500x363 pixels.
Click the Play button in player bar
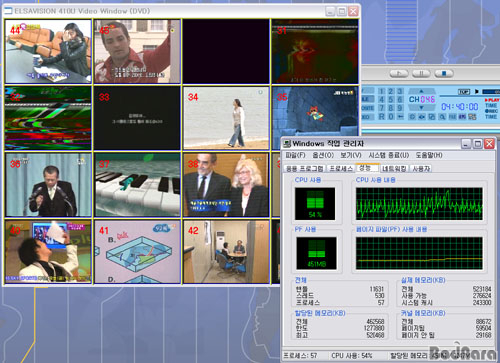pyautogui.click(x=399, y=74)
